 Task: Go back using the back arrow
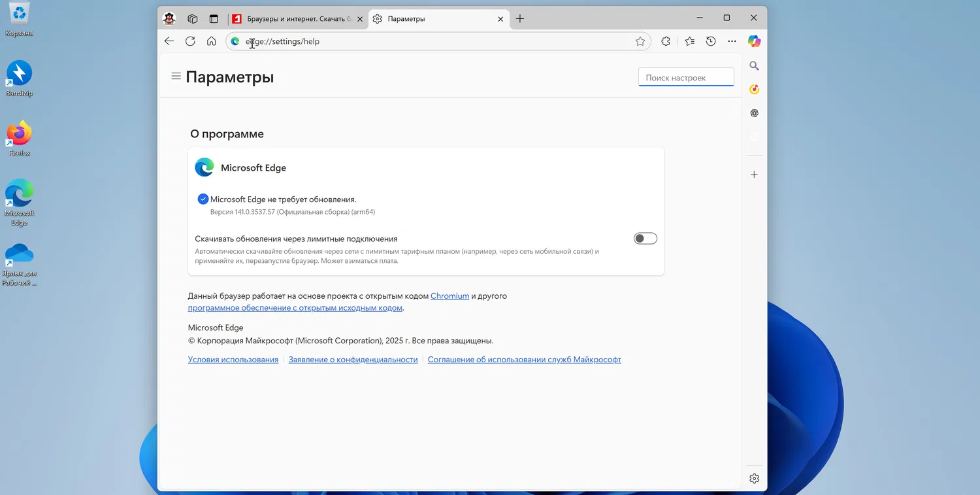click(169, 41)
